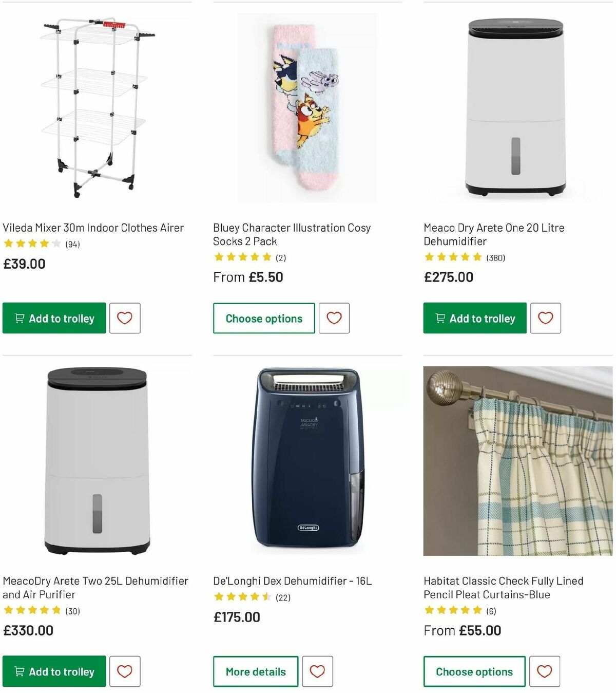Click the star rating under Vileda Mixer airer
The width and height of the screenshot is (616, 693).
31,244
